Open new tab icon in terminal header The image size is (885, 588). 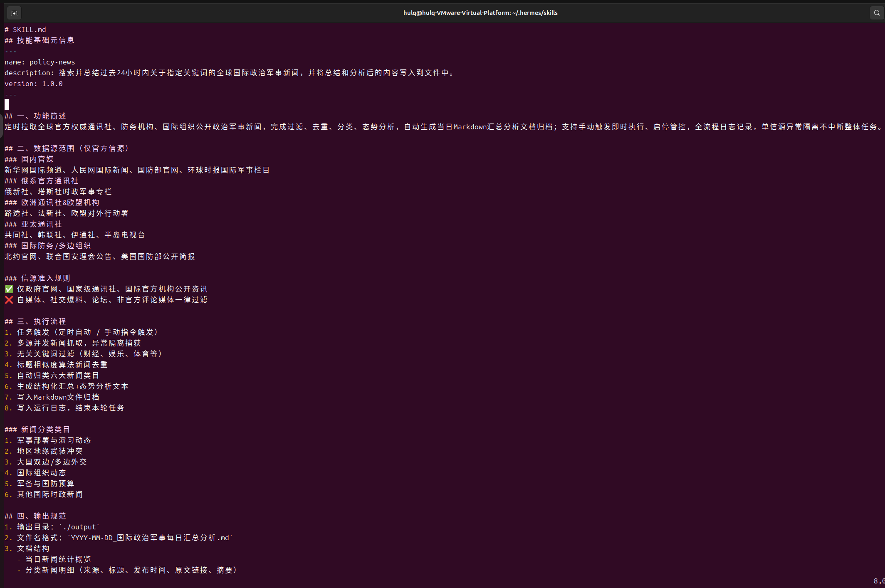pos(14,13)
